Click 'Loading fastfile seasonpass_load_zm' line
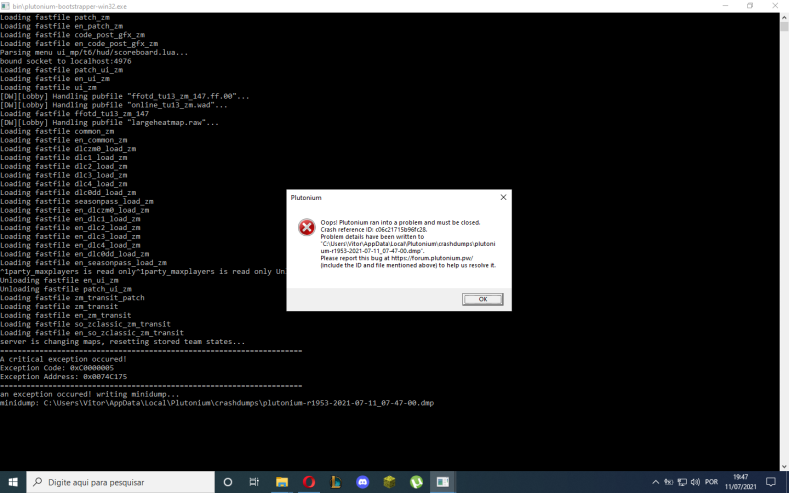Viewport: 789px width, 493px height. point(76,201)
